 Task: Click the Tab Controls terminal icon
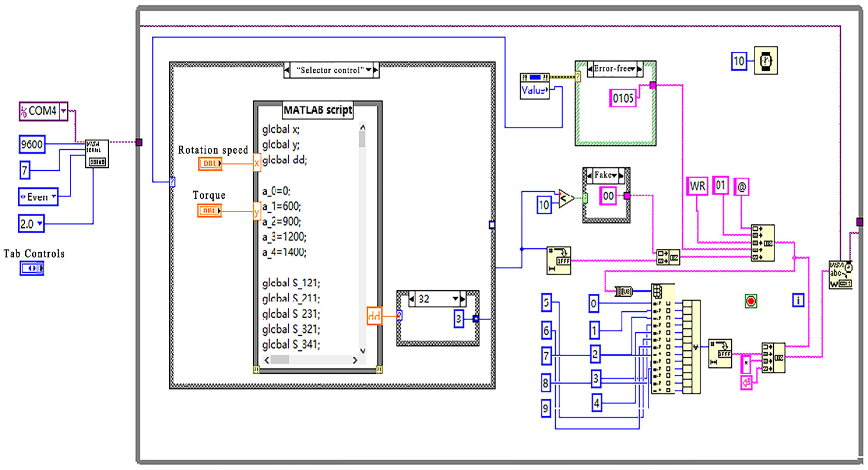[x=32, y=268]
